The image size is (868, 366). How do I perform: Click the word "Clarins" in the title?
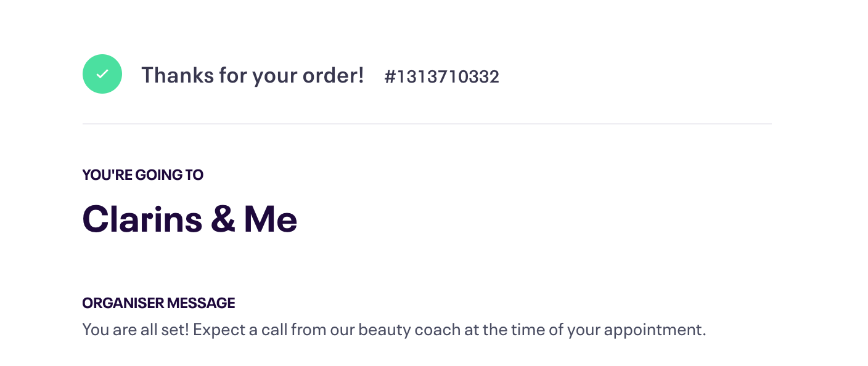click(142, 219)
